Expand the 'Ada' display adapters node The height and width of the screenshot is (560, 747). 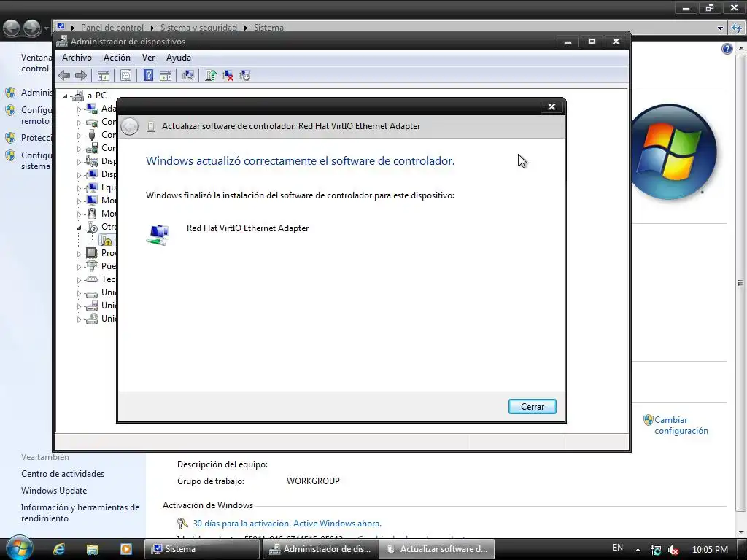[x=79, y=109]
